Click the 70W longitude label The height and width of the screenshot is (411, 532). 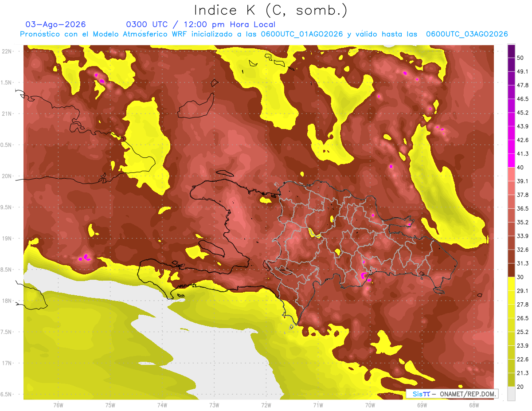pos(370,405)
